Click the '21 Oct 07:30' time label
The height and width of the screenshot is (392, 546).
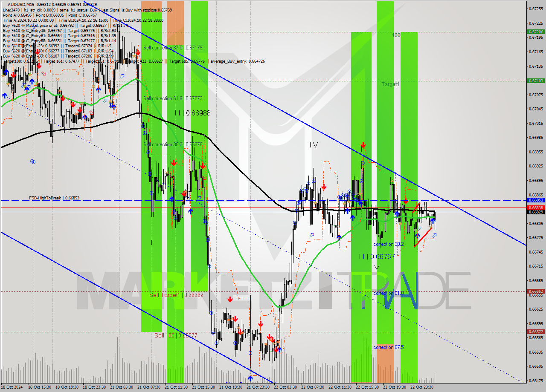pyautogui.click(x=148, y=387)
